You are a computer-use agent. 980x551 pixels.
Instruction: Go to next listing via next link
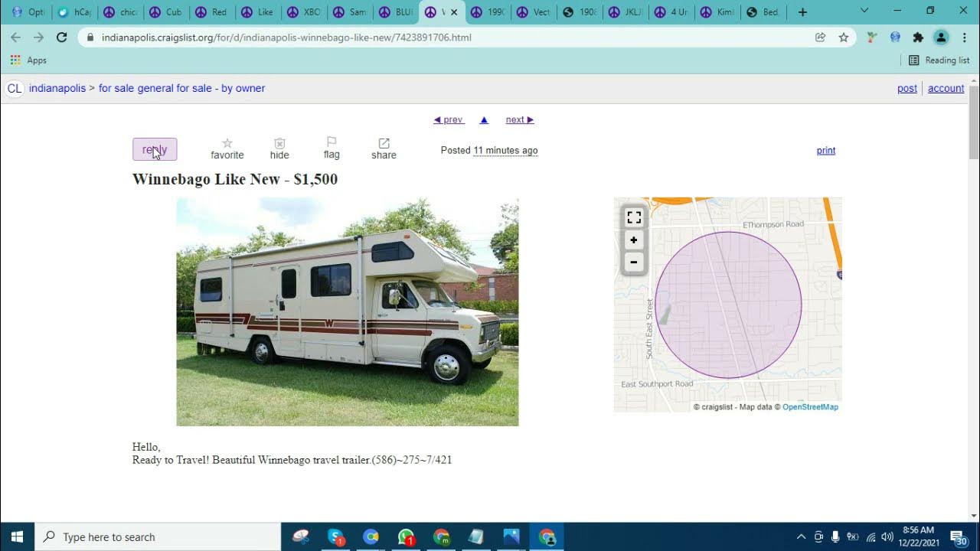520,119
